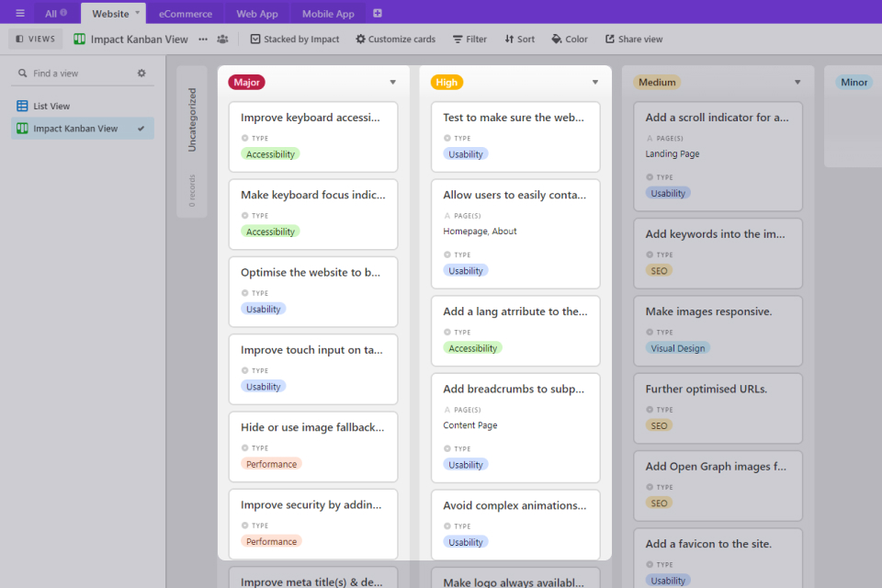
Task: Open the Make logo always availabl... card
Action: click(515, 579)
